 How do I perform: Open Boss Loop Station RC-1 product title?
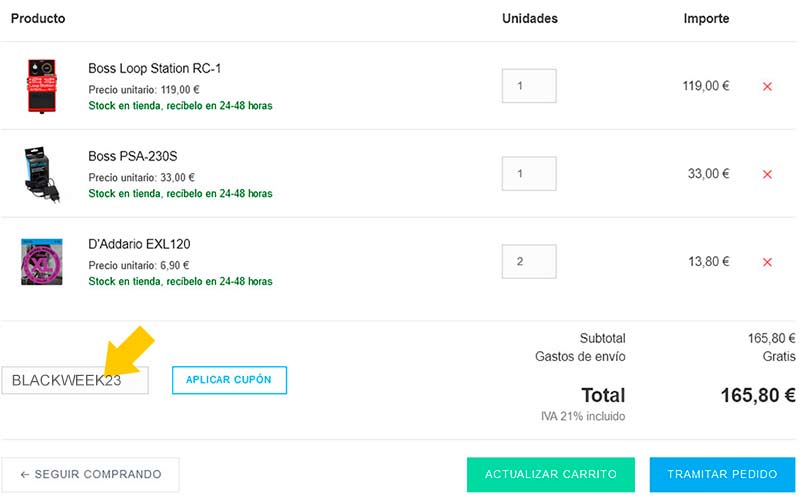[155, 68]
